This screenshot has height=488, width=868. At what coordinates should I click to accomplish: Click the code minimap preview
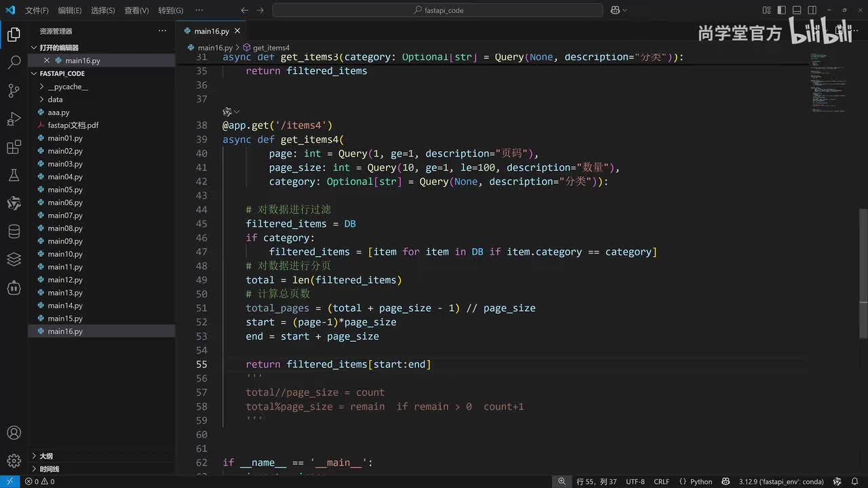click(x=829, y=81)
